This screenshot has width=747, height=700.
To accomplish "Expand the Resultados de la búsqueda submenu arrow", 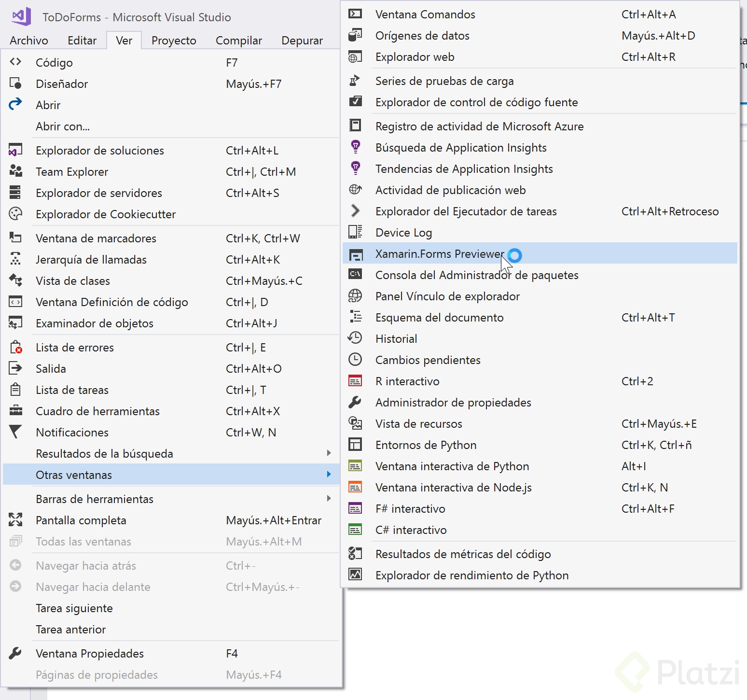I will coord(329,453).
